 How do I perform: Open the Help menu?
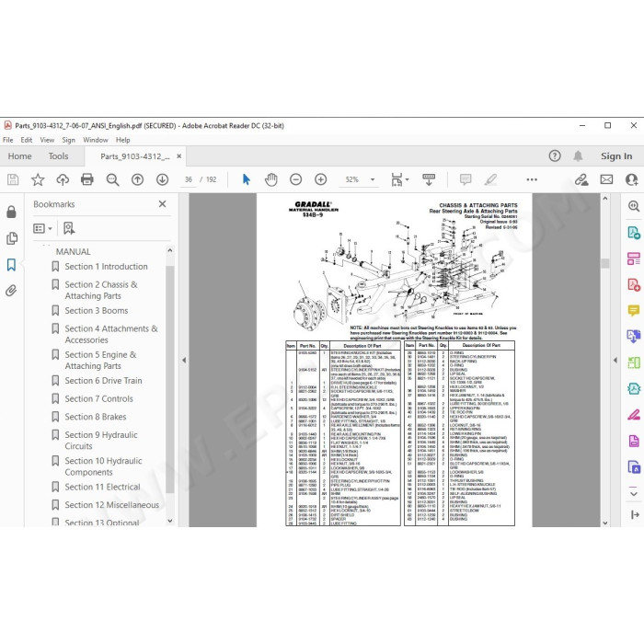[122, 140]
